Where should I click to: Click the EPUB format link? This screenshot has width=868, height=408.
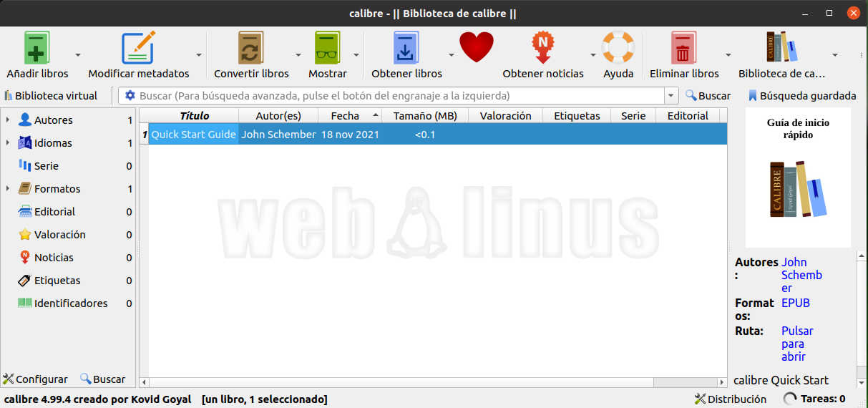coord(796,303)
